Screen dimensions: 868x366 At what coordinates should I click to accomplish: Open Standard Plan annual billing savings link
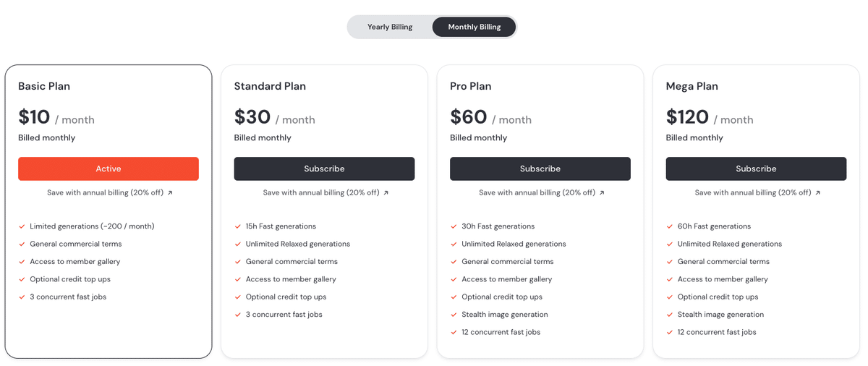click(321, 193)
